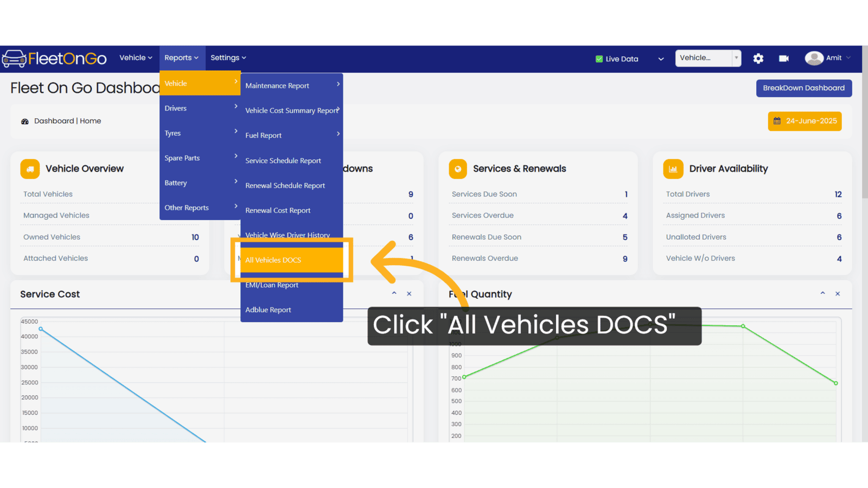Collapse the Service Cost panel
Viewport: 868px width, 488px height.
[394, 293]
